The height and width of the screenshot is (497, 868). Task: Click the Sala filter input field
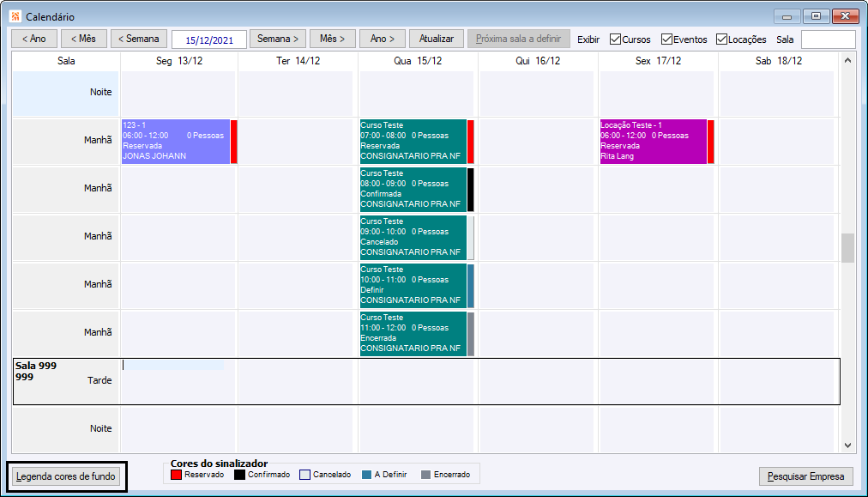coord(829,39)
